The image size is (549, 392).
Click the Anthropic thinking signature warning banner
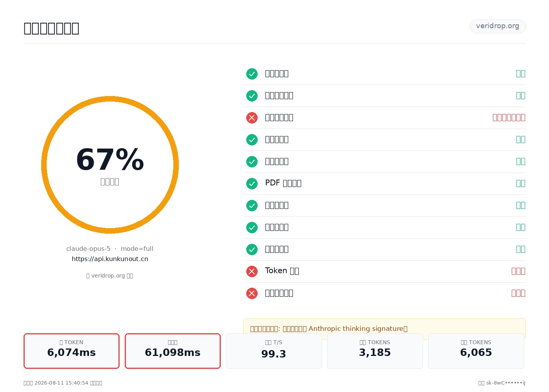(384, 328)
